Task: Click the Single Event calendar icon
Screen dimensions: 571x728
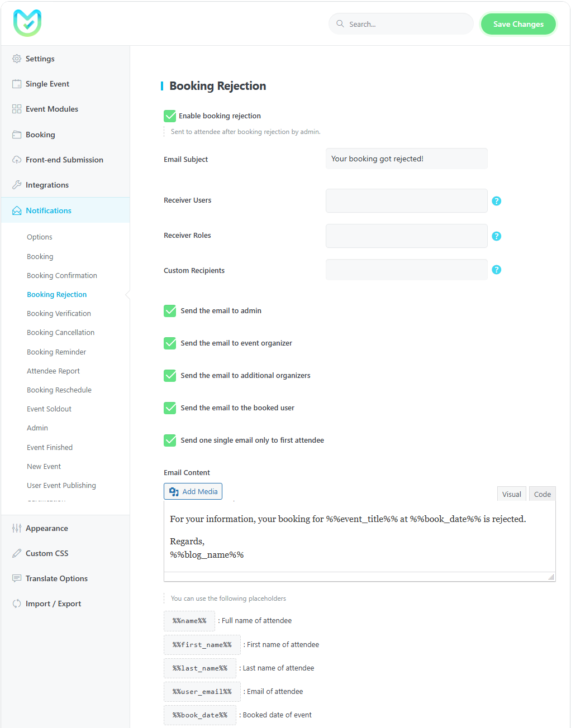Action: point(17,84)
